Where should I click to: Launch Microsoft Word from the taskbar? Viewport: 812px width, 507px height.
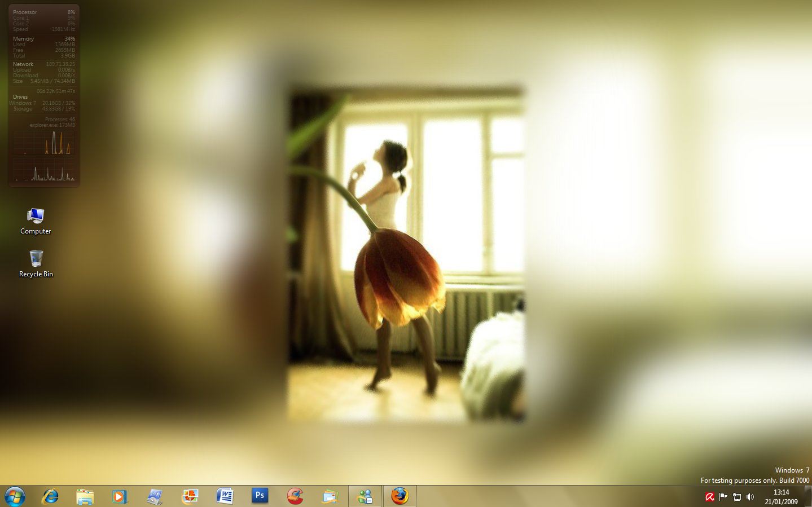click(225, 496)
